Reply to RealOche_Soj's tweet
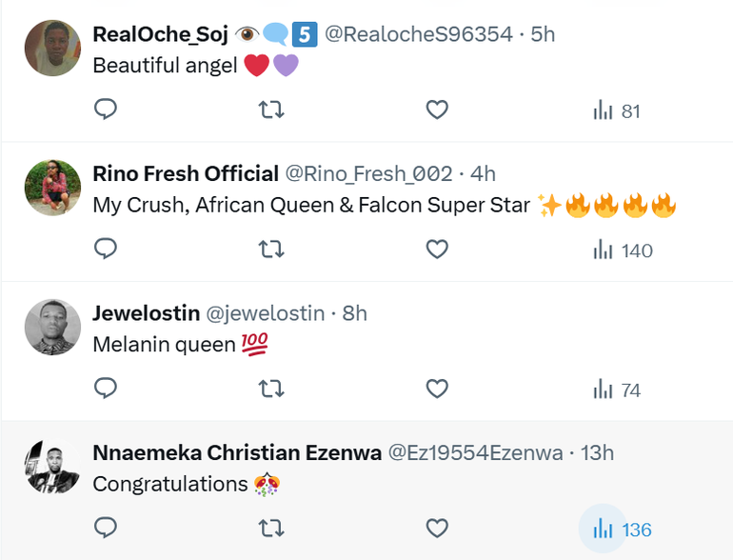The height and width of the screenshot is (560, 733). pyautogui.click(x=106, y=110)
